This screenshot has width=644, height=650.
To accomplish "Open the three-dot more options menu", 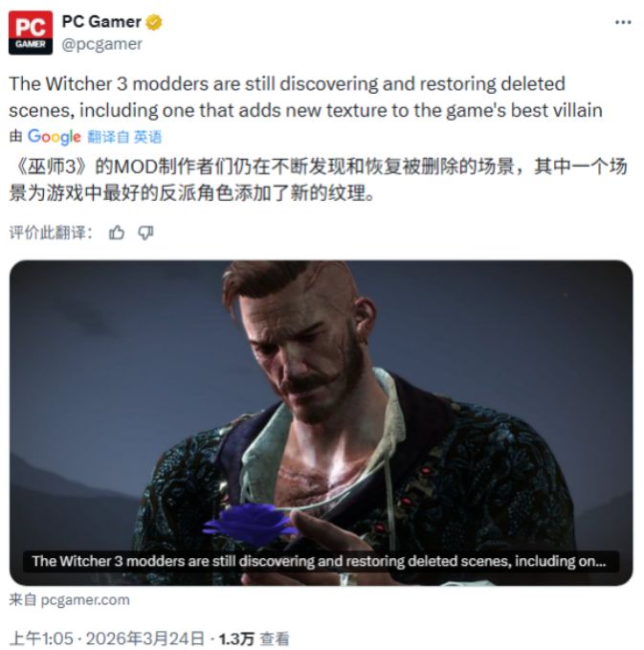I will pyautogui.click(x=623, y=22).
